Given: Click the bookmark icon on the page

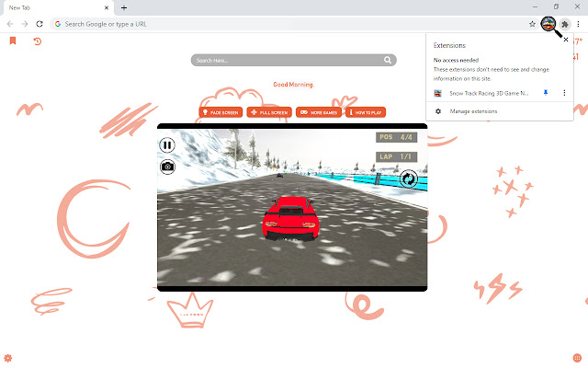Looking at the screenshot, I should tap(13, 40).
